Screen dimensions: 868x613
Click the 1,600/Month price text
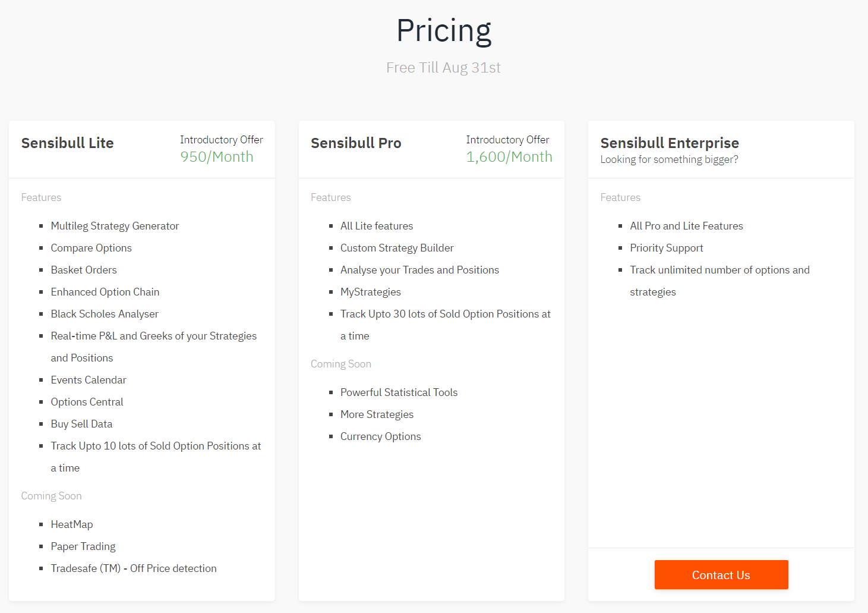tap(509, 157)
